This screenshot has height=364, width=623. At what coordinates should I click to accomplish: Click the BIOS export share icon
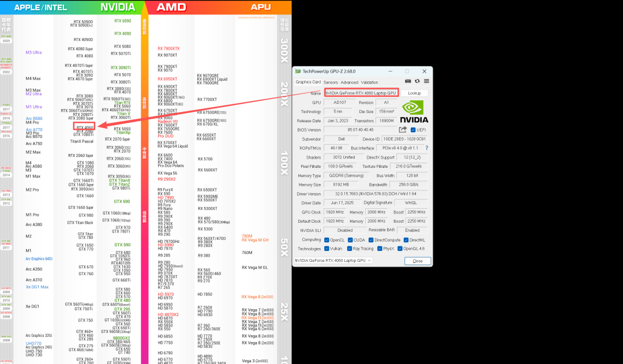coord(403,130)
